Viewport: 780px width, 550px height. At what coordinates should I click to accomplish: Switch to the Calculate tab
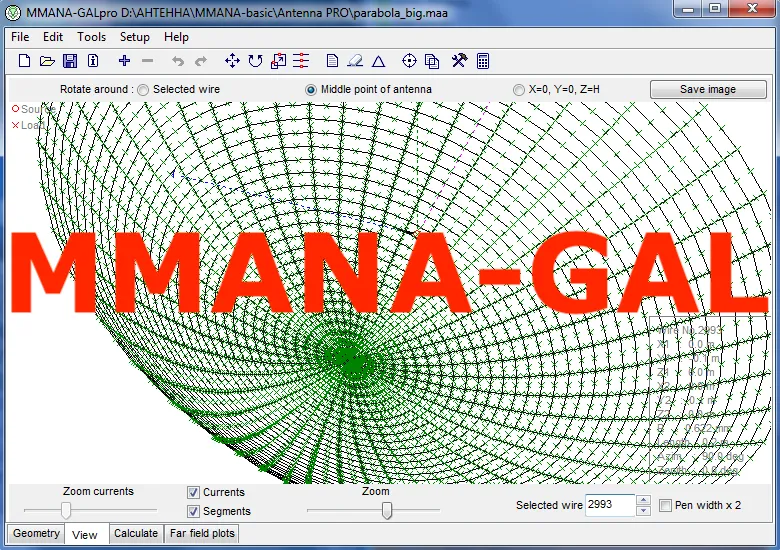(x=136, y=533)
